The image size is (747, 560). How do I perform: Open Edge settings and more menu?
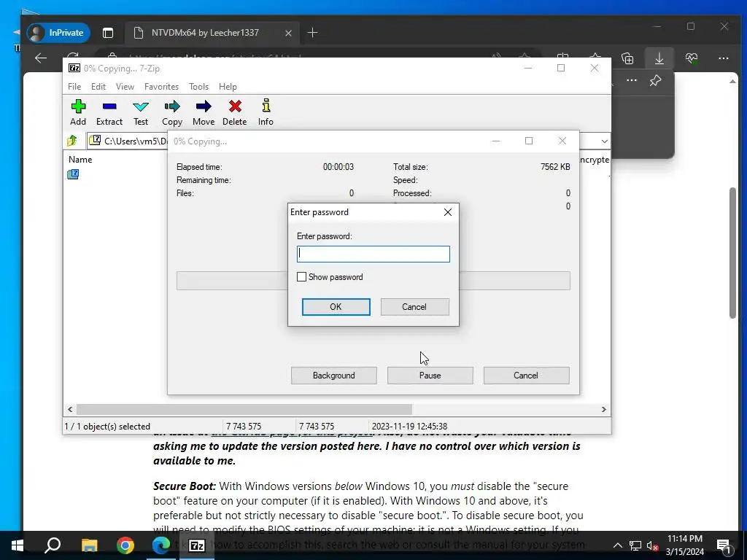(x=723, y=58)
